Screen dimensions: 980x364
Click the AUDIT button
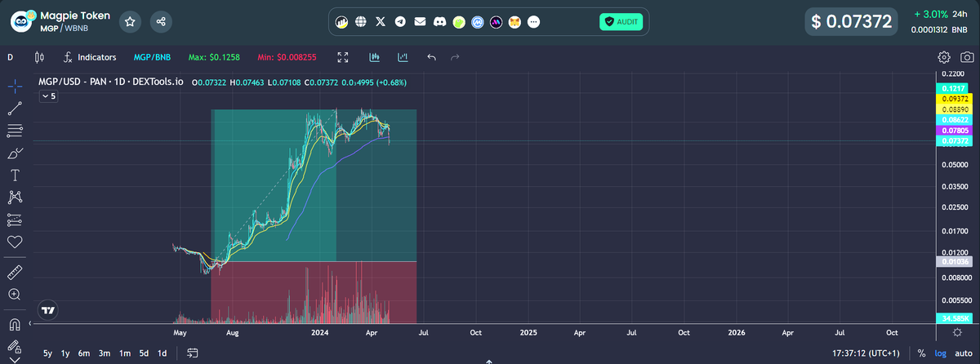pos(621,22)
